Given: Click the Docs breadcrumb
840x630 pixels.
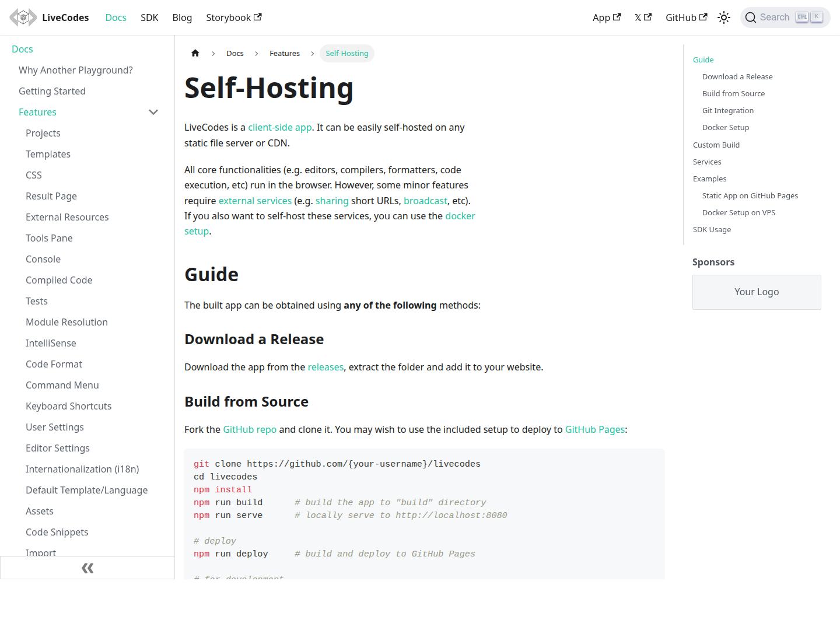Looking at the screenshot, I should coord(235,53).
